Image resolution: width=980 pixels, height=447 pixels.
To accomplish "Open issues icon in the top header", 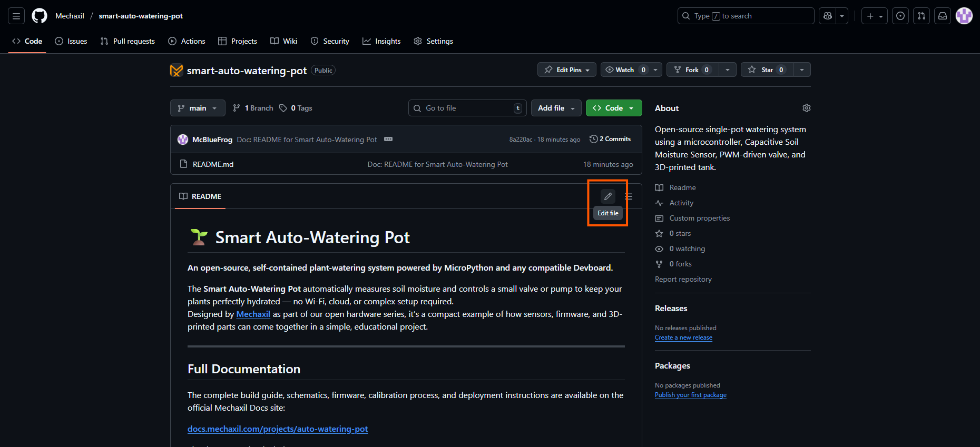I will pos(900,16).
